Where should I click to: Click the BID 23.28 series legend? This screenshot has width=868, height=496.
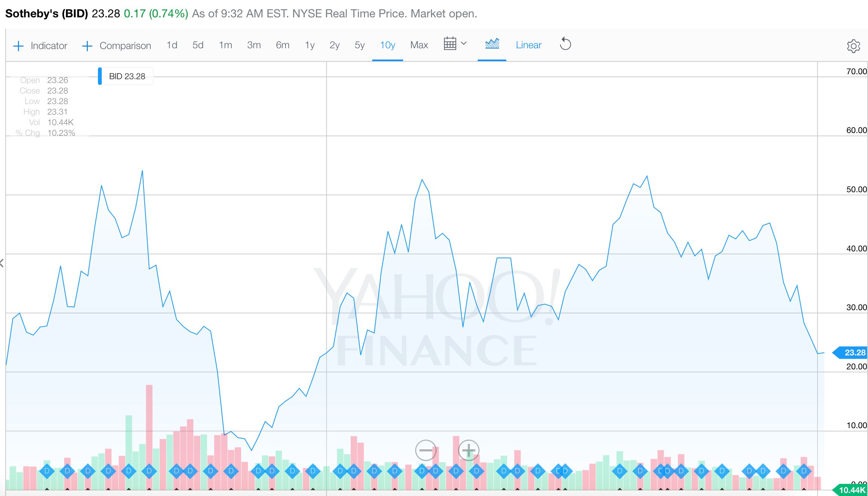coord(126,76)
